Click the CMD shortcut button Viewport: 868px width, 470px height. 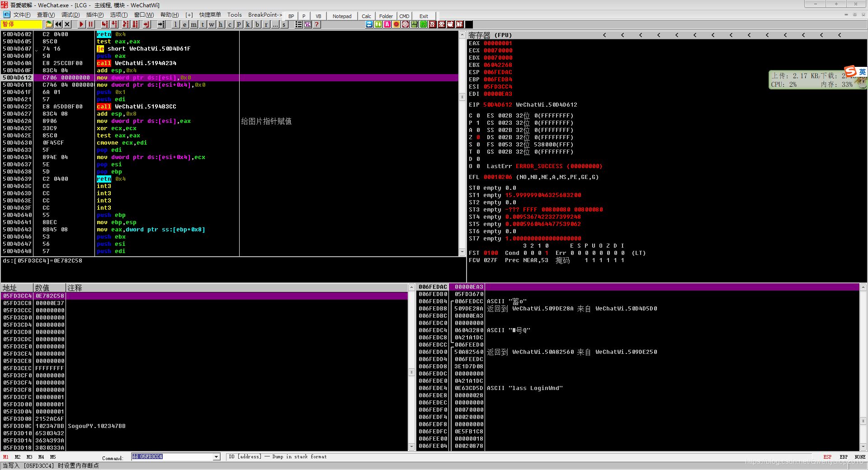tap(404, 16)
